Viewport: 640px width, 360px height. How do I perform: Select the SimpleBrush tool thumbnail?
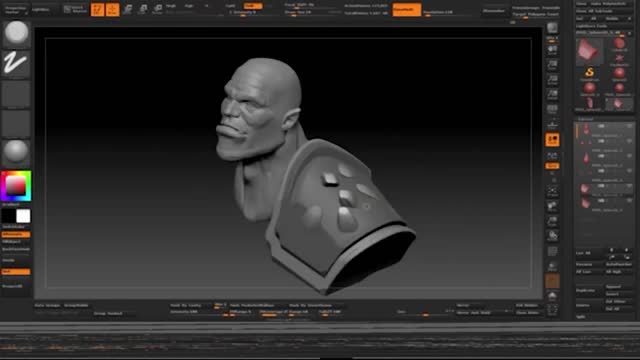(589, 73)
